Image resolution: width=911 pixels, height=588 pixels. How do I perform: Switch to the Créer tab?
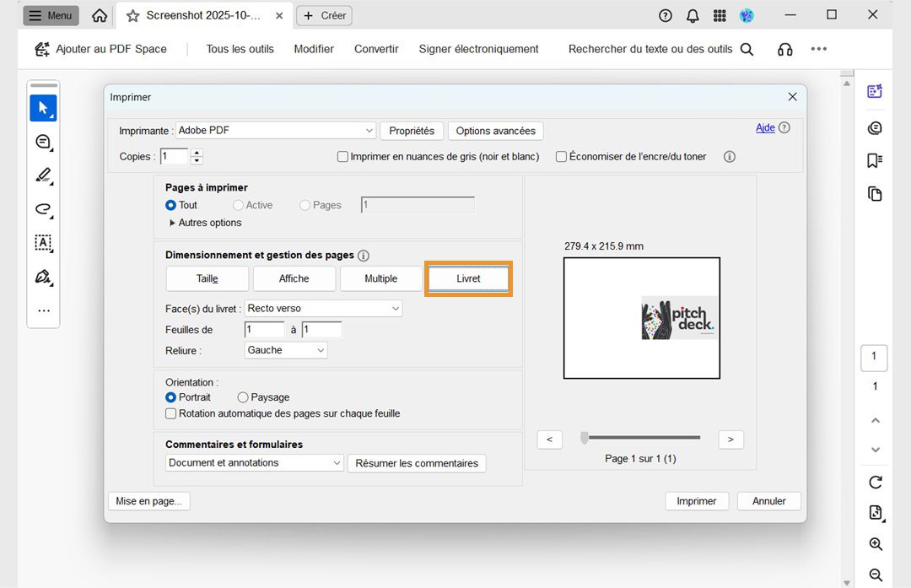(324, 15)
